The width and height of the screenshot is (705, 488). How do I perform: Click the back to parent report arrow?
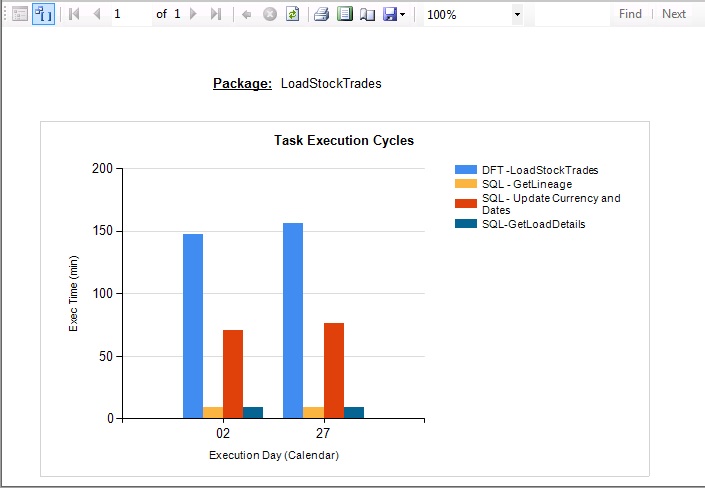click(x=247, y=14)
